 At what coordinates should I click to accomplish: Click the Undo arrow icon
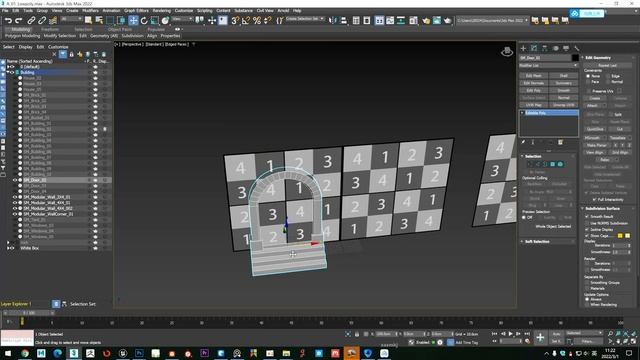point(8,20)
